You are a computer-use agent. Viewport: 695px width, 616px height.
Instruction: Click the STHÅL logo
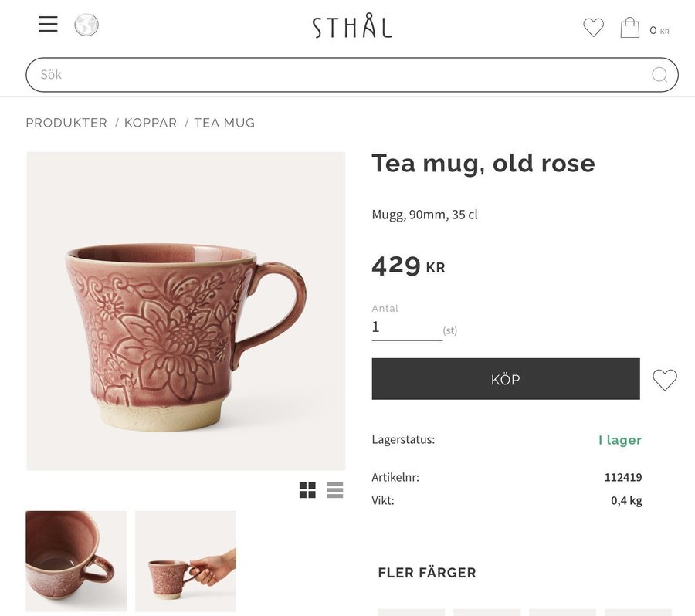click(x=352, y=27)
